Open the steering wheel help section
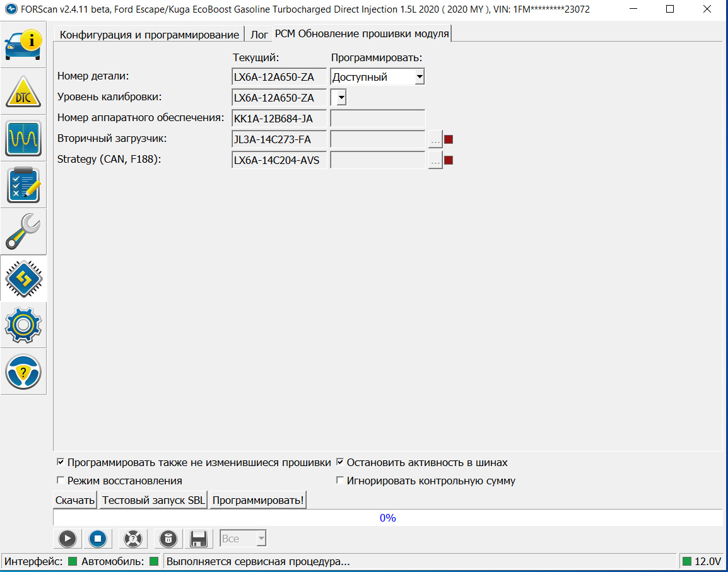The image size is (728, 572). [23, 371]
